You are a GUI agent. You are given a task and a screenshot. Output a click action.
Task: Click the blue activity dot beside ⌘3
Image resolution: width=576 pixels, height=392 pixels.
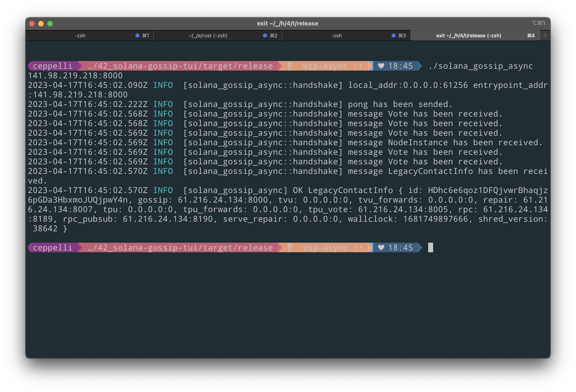(393, 36)
